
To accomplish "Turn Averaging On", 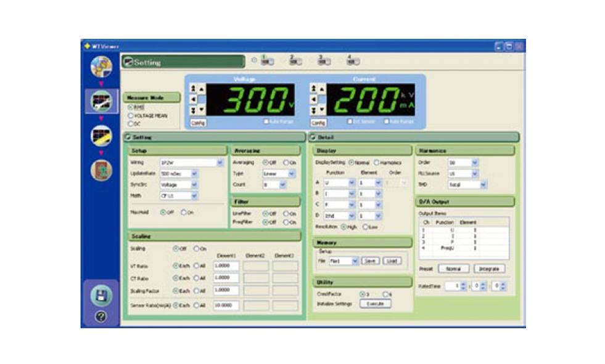I will 286,163.
